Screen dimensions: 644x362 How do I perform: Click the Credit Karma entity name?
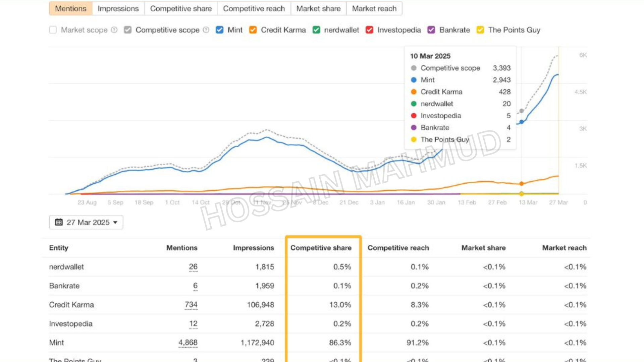pos(71,305)
